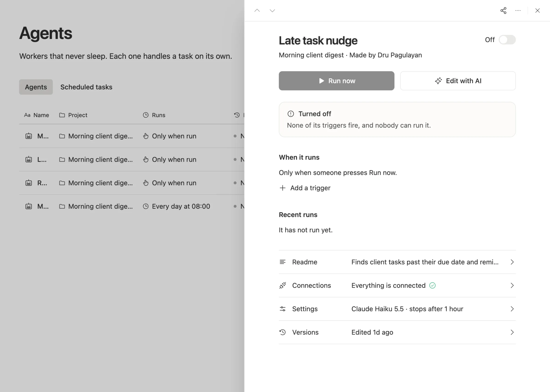This screenshot has height=392, width=550.
Task: Open the share icon in panel header
Action: pos(503,11)
